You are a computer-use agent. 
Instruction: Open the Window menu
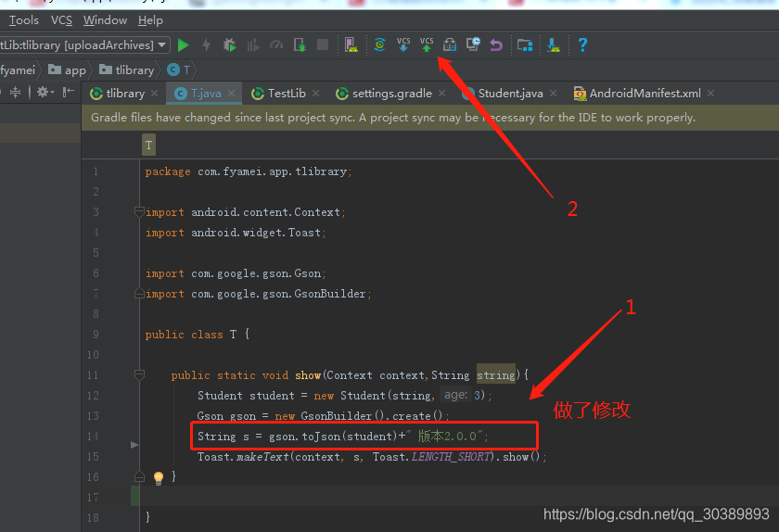[106, 20]
